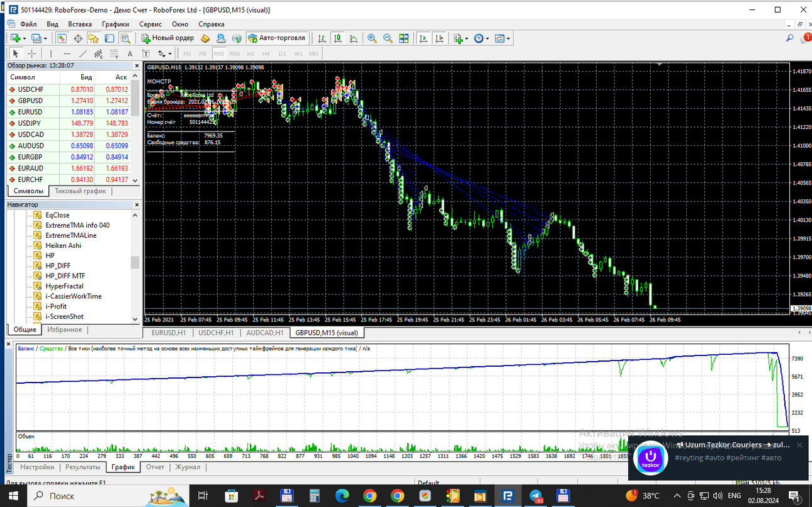Click the Новый ордер button

(x=168, y=38)
